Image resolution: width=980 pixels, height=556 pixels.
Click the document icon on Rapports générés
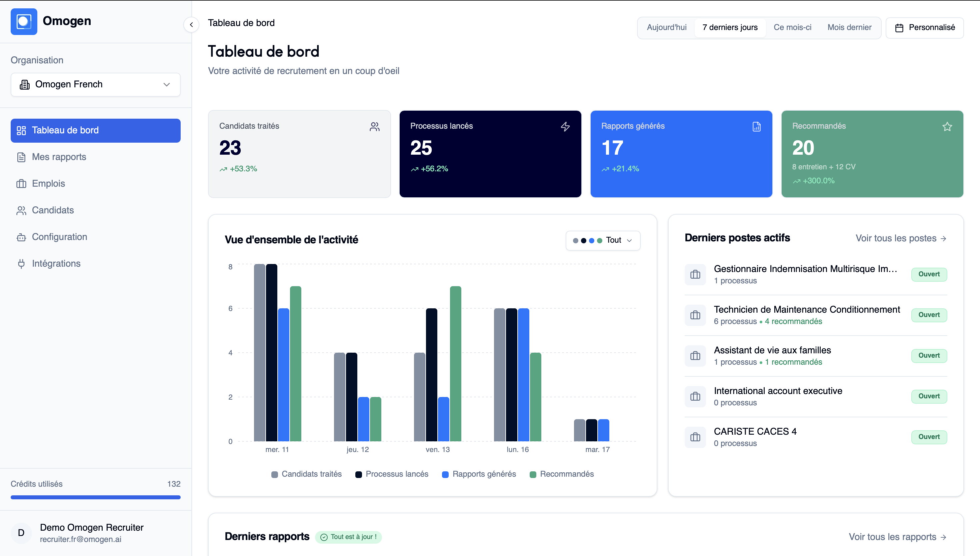[756, 126]
